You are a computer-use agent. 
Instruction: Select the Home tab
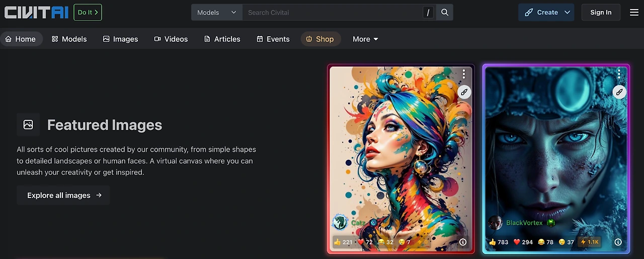[x=21, y=39]
